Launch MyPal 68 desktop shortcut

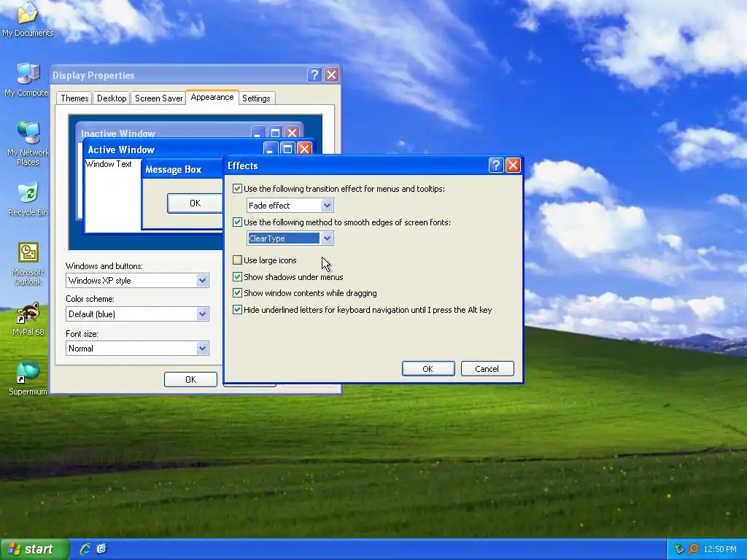28,319
